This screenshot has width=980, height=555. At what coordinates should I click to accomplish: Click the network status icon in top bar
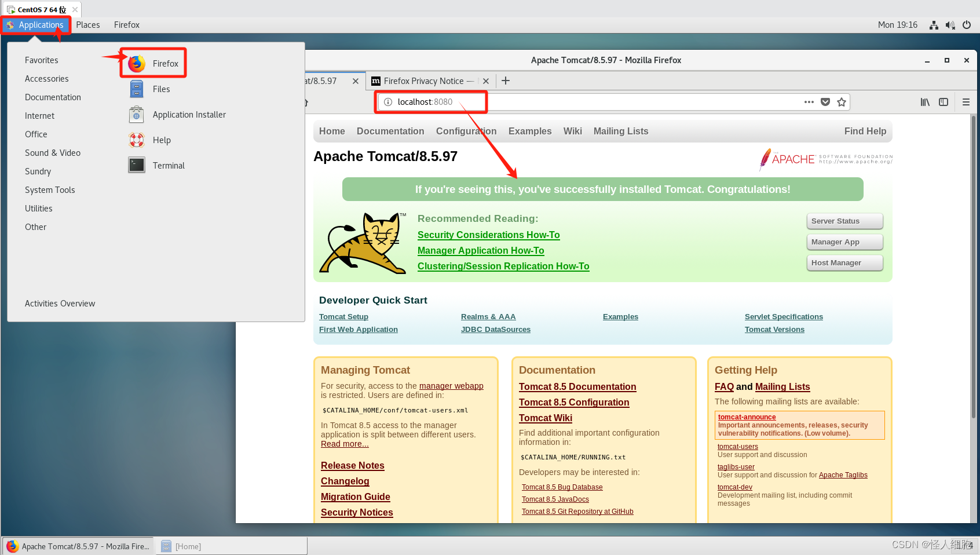pyautogui.click(x=934, y=25)
